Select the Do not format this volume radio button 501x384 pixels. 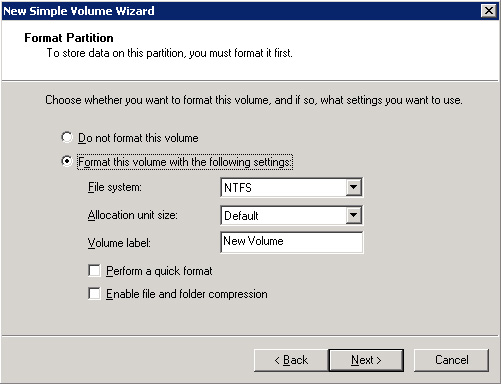point(67,137)
